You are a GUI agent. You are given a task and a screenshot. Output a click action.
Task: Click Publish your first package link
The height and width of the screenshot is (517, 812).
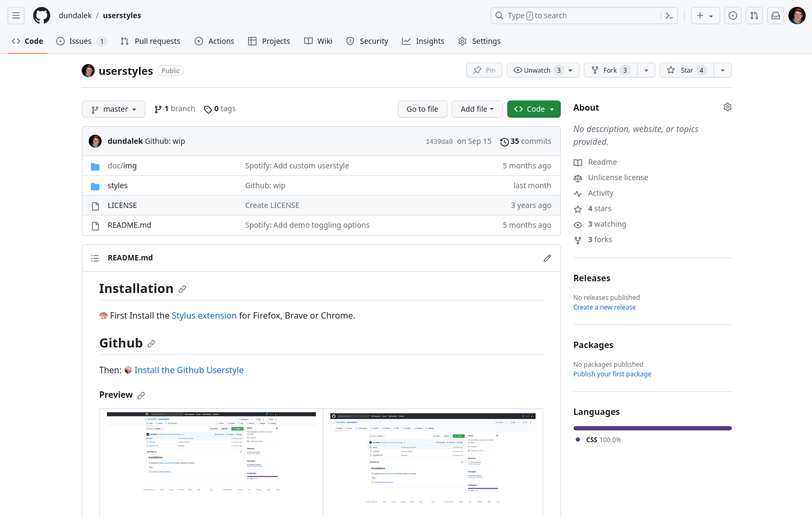click(x=613, y=374)
